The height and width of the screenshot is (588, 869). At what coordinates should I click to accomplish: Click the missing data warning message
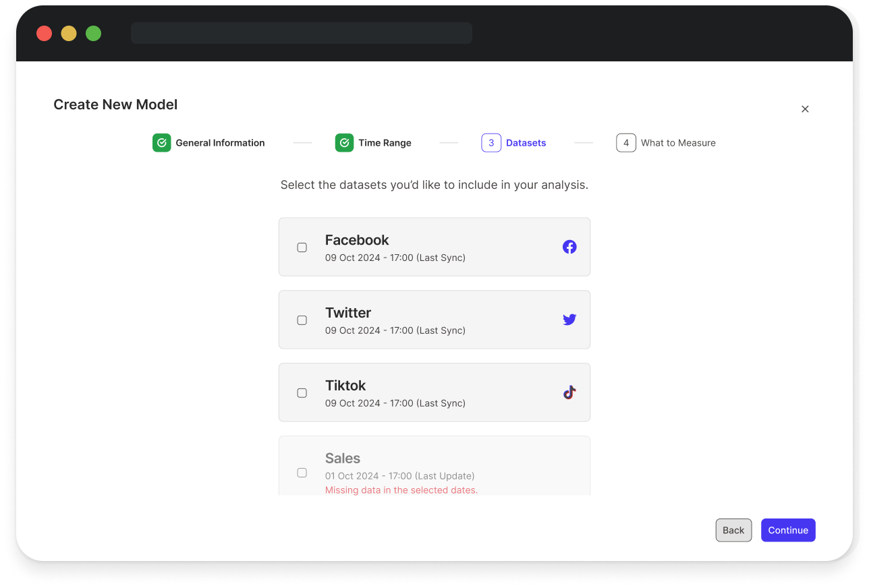[401, 490]
